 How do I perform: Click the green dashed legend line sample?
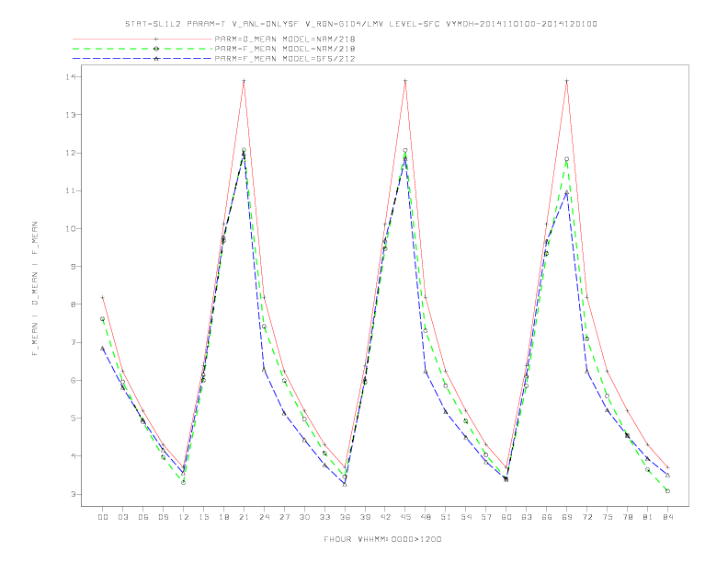tap(142, 49)
